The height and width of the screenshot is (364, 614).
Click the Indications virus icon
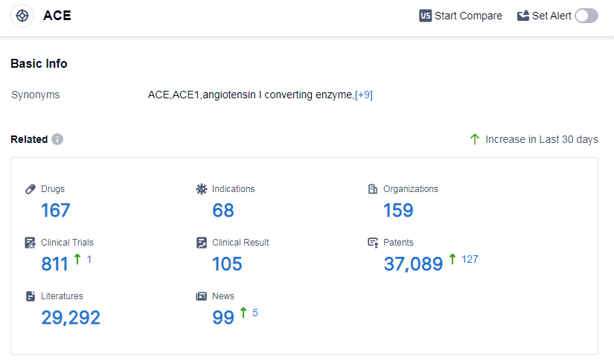tap(202, 189)
